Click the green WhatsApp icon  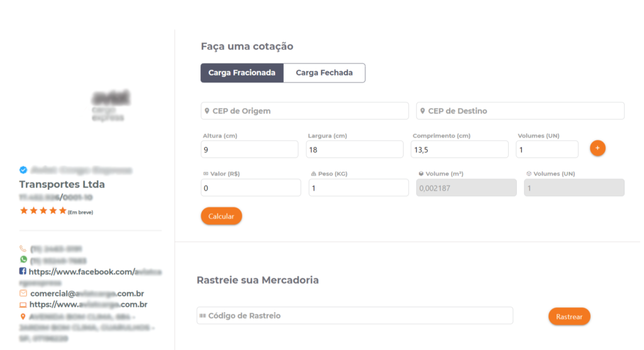[x=23, y=260]
